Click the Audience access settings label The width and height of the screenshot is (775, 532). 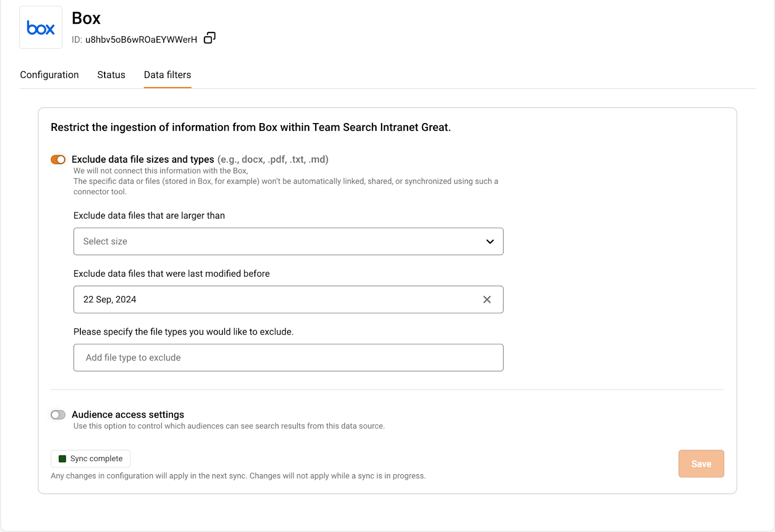128,415
